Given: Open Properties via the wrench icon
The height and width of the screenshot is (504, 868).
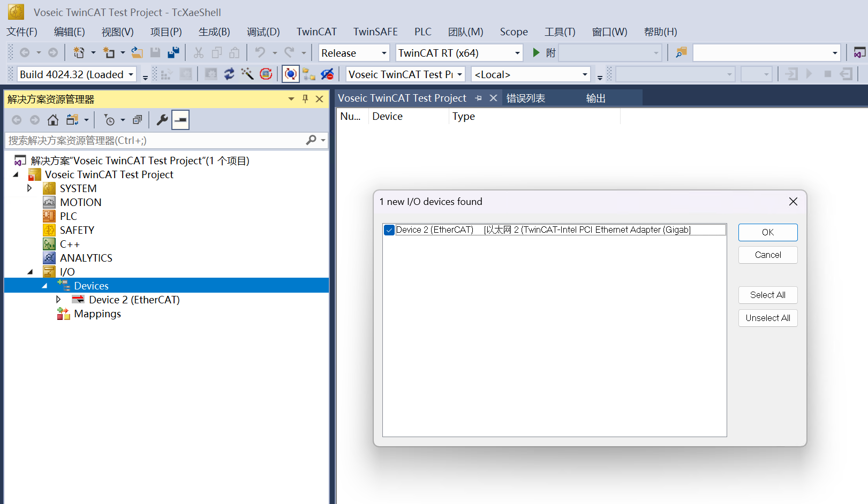Looking at the screenshot, I should point(162,120).
